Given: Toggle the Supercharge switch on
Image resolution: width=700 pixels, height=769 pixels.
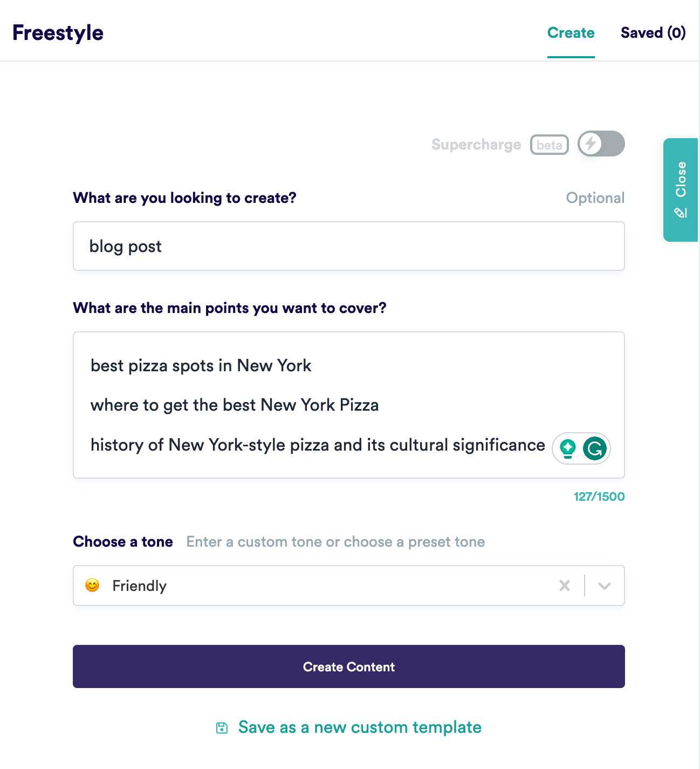Looking at the screenshot, I should pos(601,144).
